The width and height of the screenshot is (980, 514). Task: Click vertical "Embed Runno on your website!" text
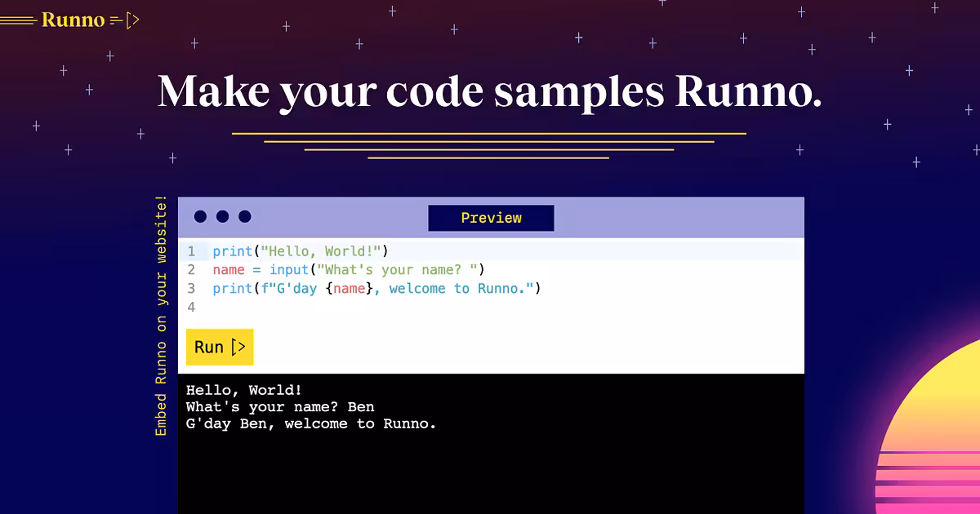161,316
